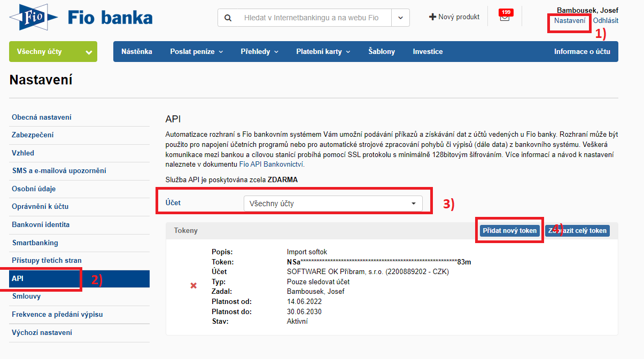This screenshot has width=644, height=359.
Task: Click Přidat nový token button
Action: [x=509, y=231]
